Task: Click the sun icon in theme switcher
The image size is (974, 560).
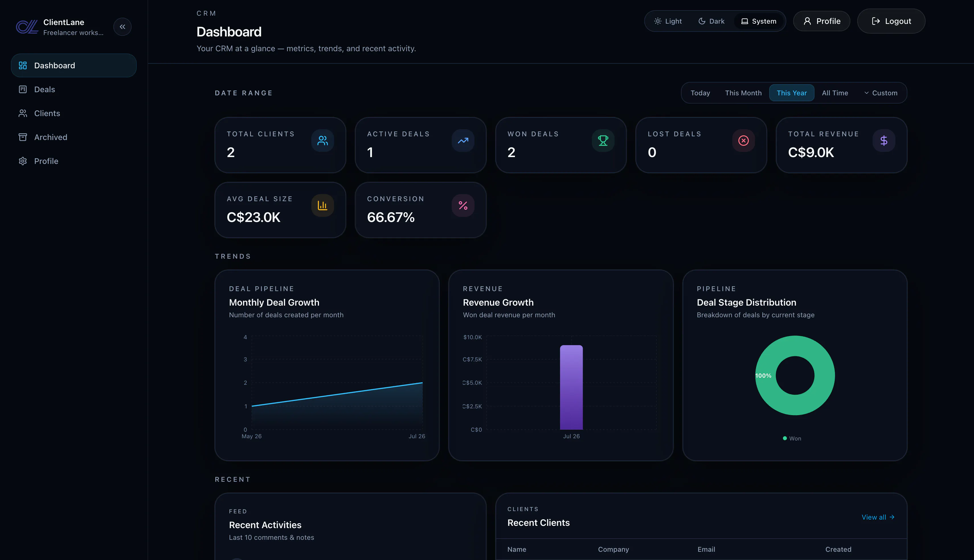Action: pyautogui.click(x=658, y=21)
